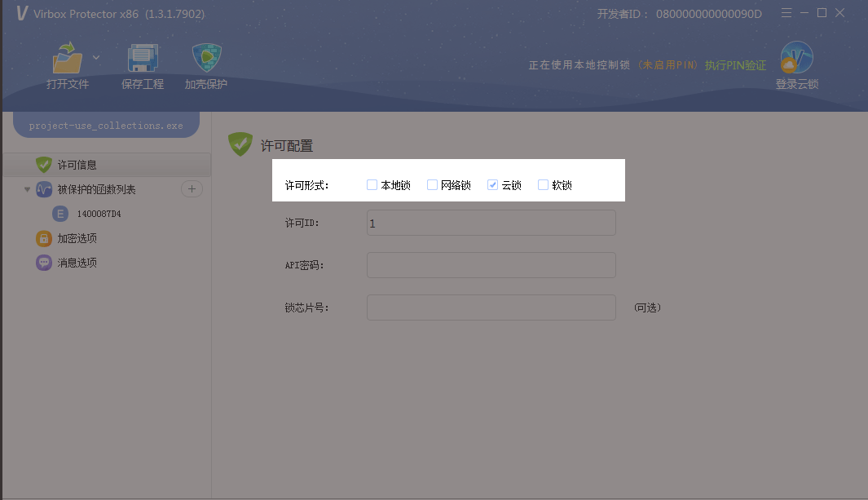The width and height of the screenshot is (868, 500).
Task: Open 被保护的函数列表 item
Action: point(96,189)
